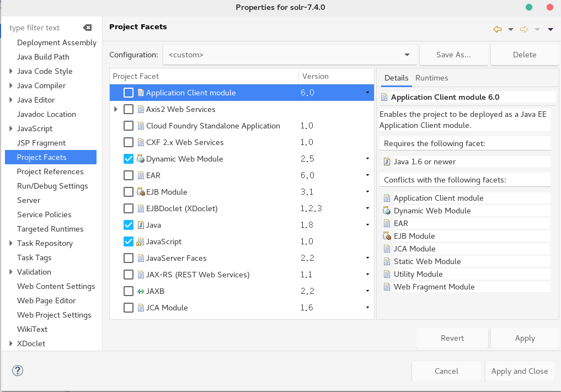Click the EJB Module bean icon in list
The height and width of the screenshot is (392, 561).
coord(141,192)
